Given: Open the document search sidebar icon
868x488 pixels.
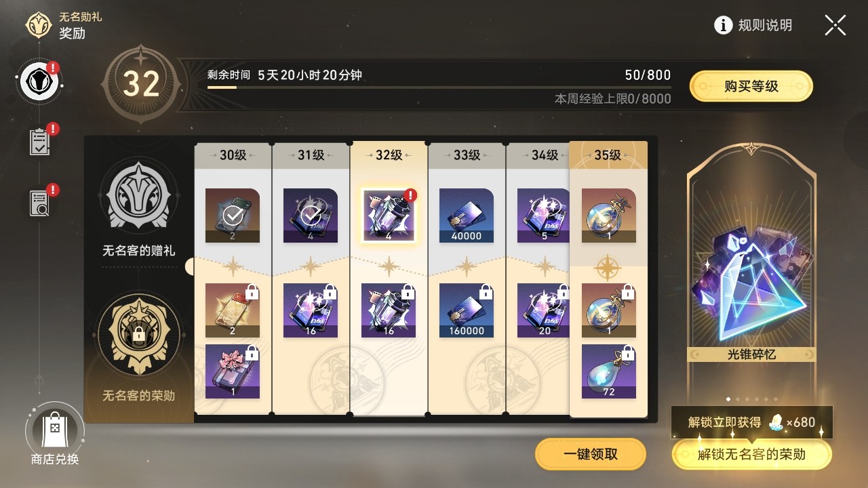Looking at the screenshot, I should click(x=40, y=202).
